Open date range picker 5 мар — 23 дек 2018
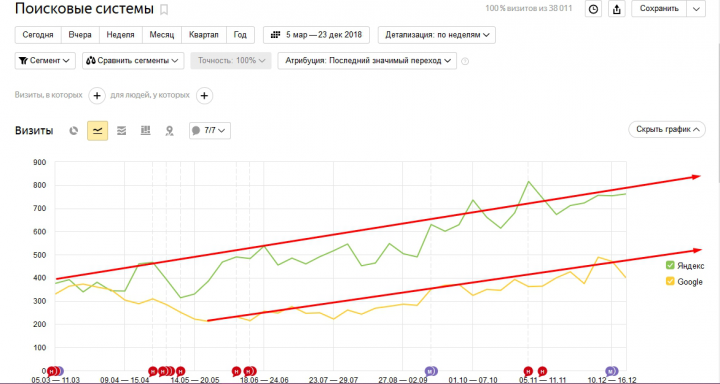 (316, 35)
